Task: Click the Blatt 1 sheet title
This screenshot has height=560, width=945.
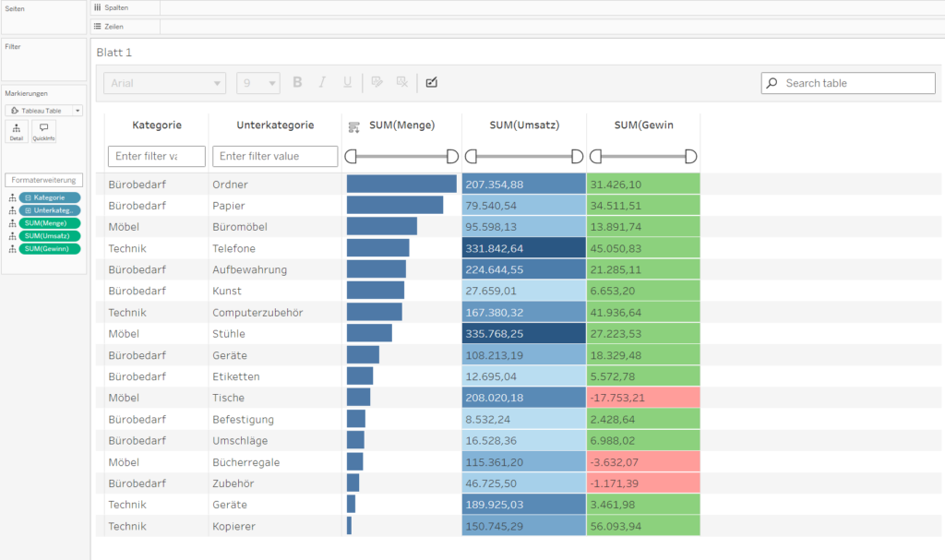Action: click(x=114, y=53)
